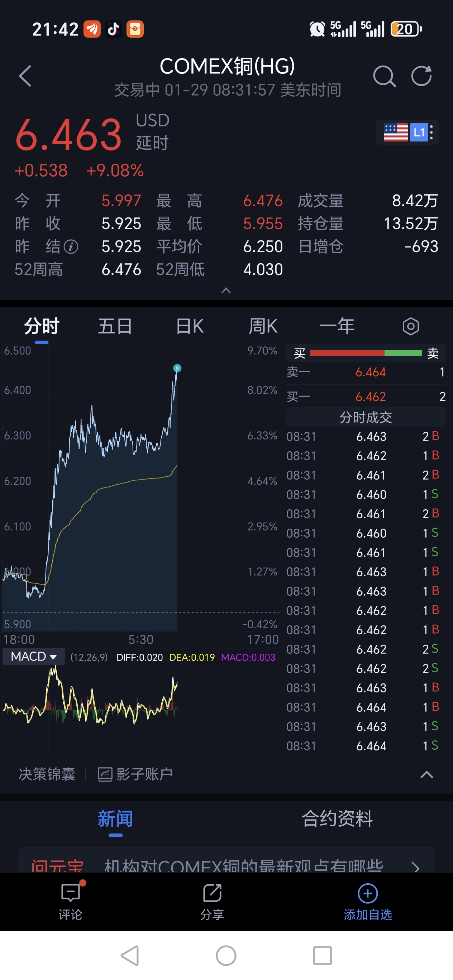Tap the 平均价 6.250 value
453x980 pixels.
coord(263,246)
